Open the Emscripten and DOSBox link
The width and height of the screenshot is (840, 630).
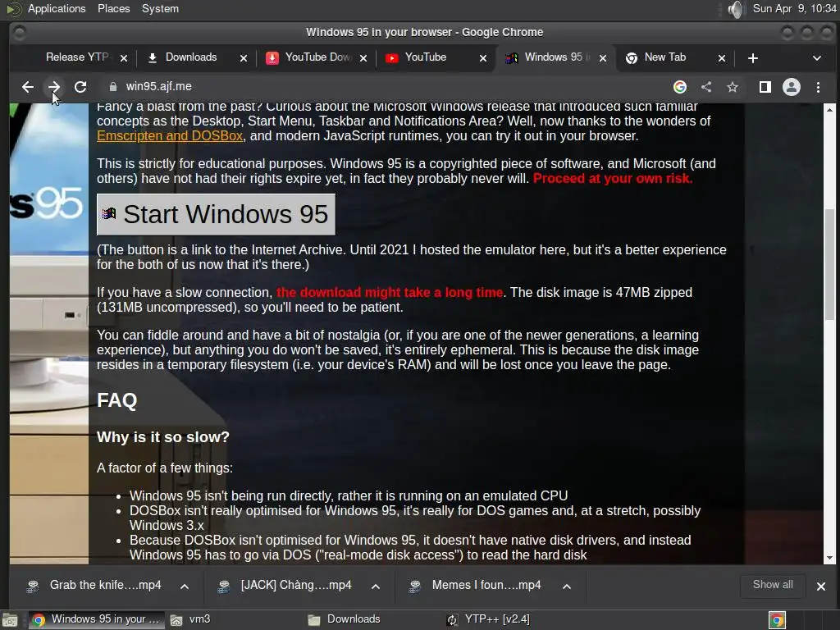coord(170,135)
